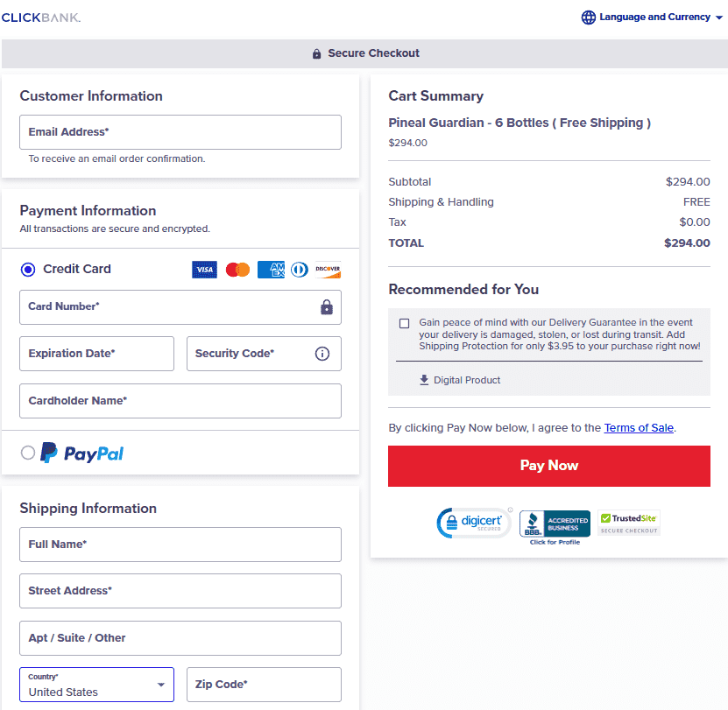Click the Email Address input field
The width and height of the screenshot is (728, 710).
(x=180, y=131)
